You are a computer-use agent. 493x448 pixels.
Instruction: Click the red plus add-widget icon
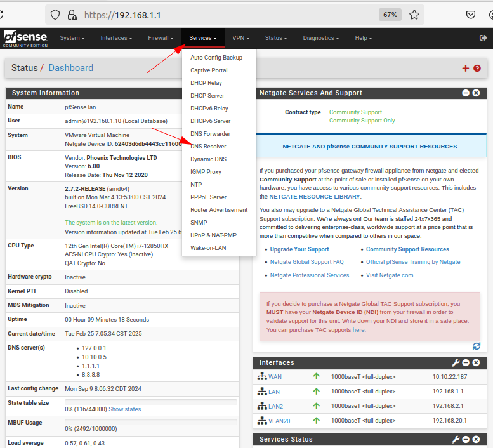(466, 69)
